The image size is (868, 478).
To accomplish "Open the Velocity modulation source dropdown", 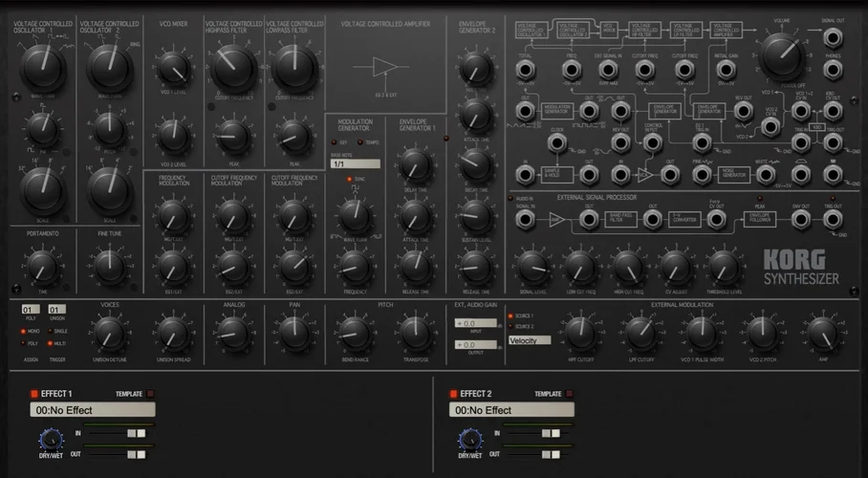I will 529,340.
